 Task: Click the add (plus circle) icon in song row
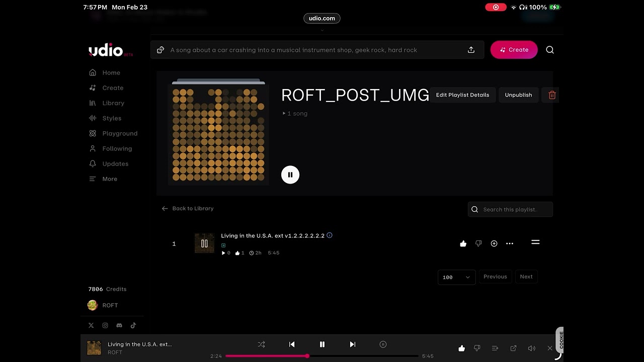point(494,243)
